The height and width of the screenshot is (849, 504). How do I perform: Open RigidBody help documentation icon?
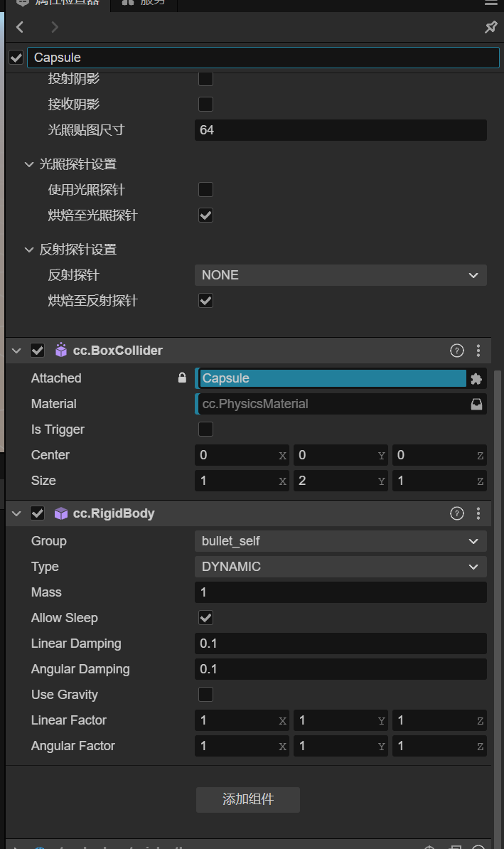(x=457, y=513)
